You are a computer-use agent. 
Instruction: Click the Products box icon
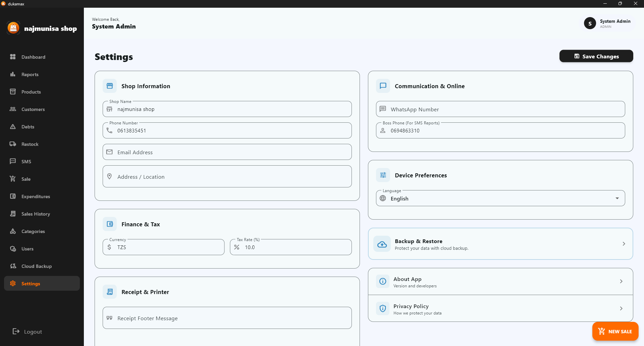pyautogui.click(x=13, y=92)
